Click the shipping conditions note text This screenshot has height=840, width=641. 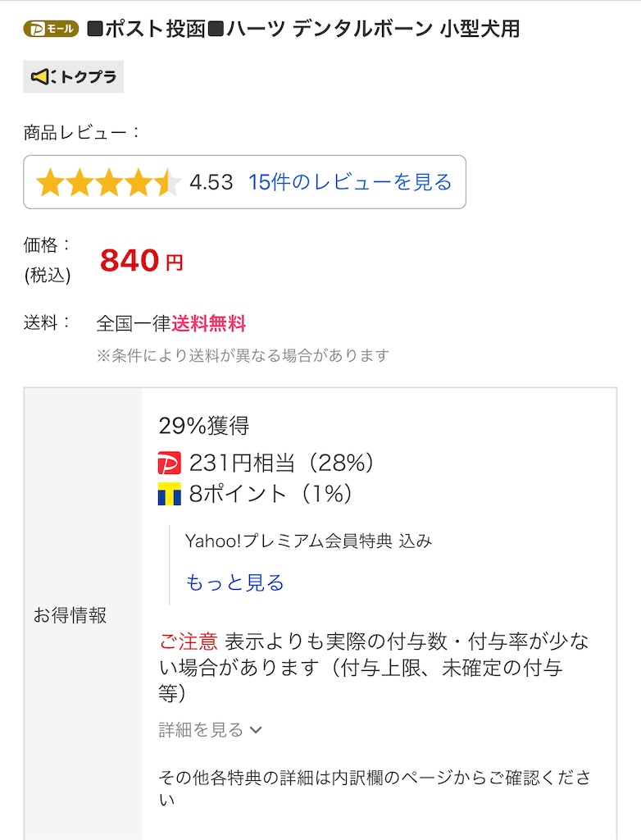click(x=243, y=355)
